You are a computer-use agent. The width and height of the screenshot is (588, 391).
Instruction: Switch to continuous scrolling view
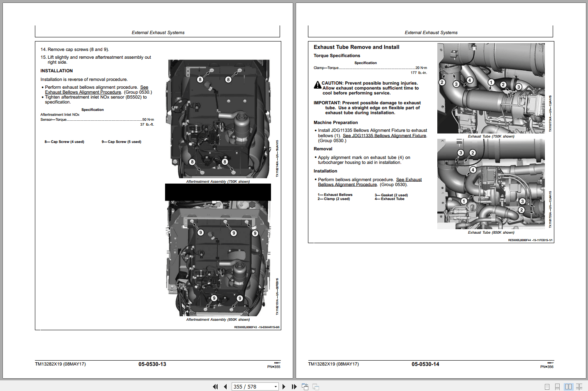557,386
